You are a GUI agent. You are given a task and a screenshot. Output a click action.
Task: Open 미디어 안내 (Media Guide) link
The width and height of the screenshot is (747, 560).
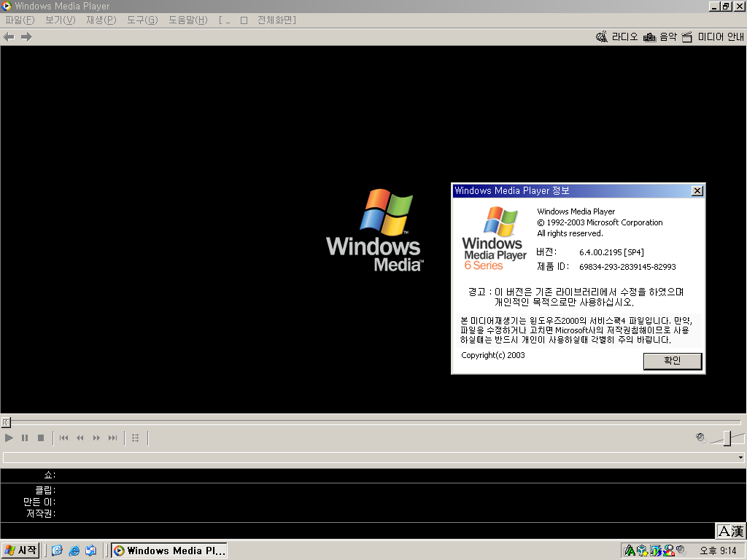click(721, 36)
